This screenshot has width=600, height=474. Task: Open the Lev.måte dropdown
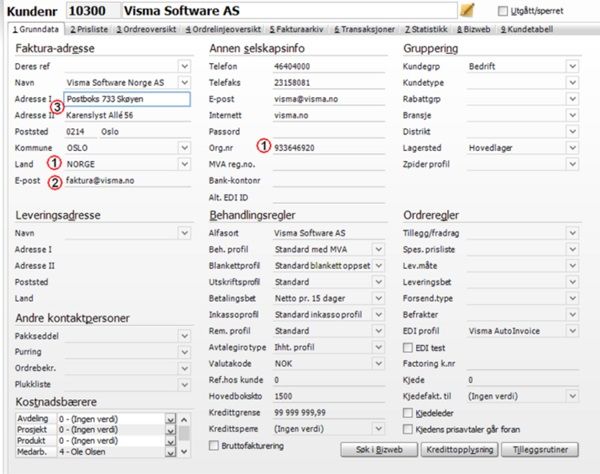pos(572,266)
